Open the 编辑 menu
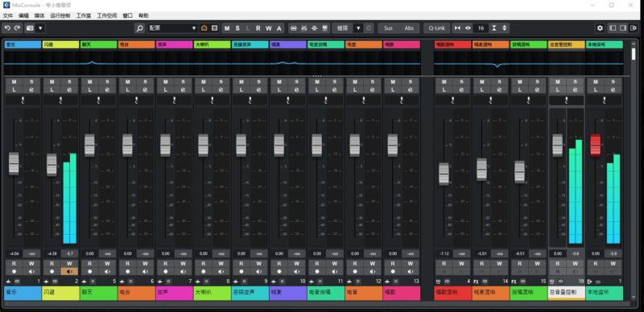The width and height of the screenshot is (644, 312). coord(23,15)
